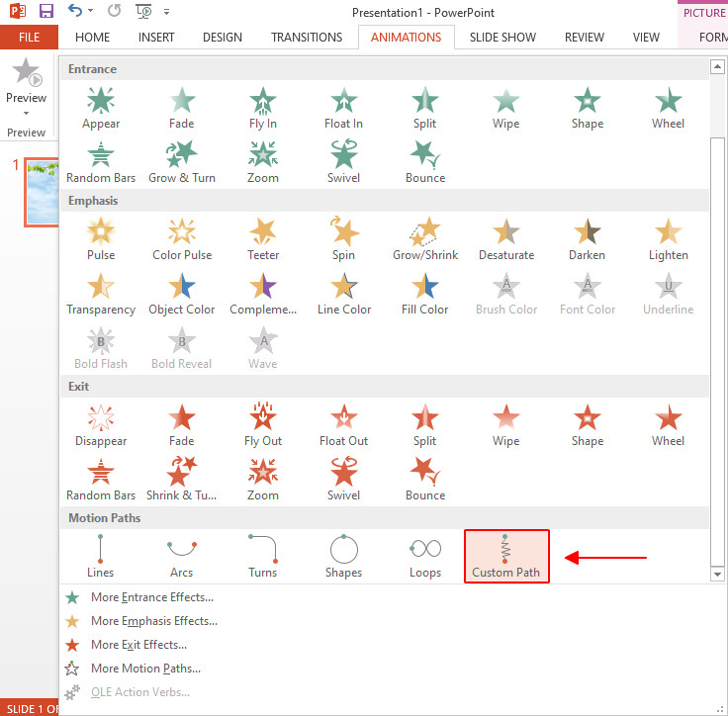Select slide 1 thumbnail

(x=43, y=192)
